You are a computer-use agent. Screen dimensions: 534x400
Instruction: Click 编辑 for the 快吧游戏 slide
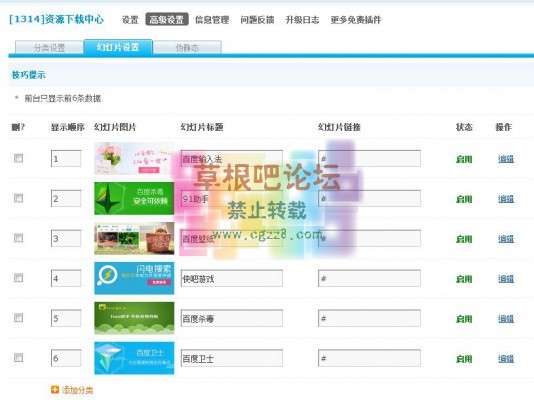click(x=506, y=279)
